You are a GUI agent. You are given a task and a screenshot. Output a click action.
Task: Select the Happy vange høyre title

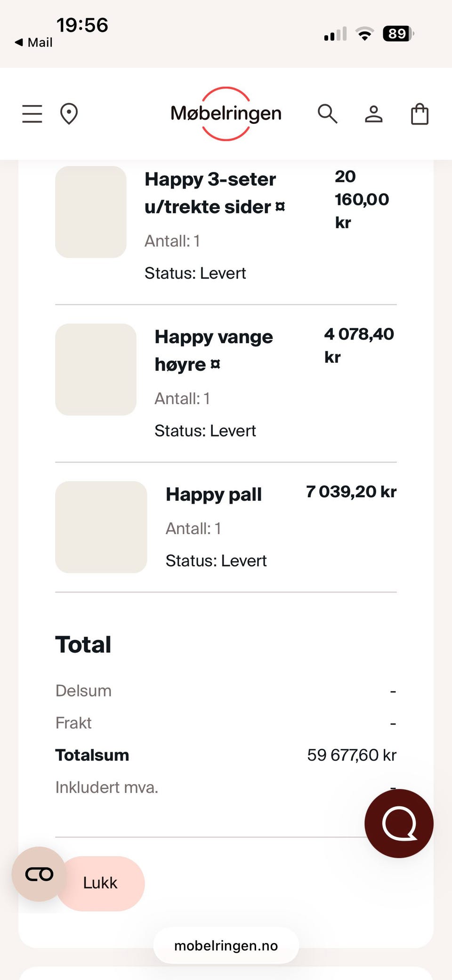coord(214,350)
